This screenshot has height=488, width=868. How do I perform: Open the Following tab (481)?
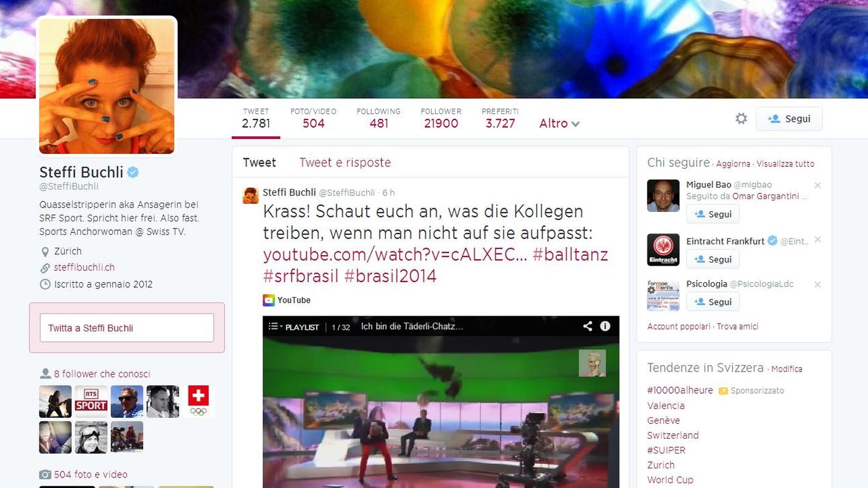pos(379,118)
